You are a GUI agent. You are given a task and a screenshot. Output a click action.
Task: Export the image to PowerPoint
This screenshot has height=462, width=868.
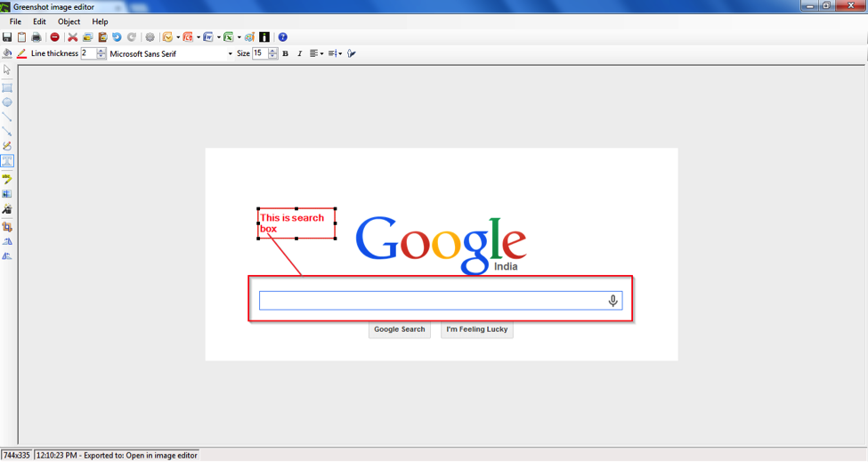coord(188,37)
